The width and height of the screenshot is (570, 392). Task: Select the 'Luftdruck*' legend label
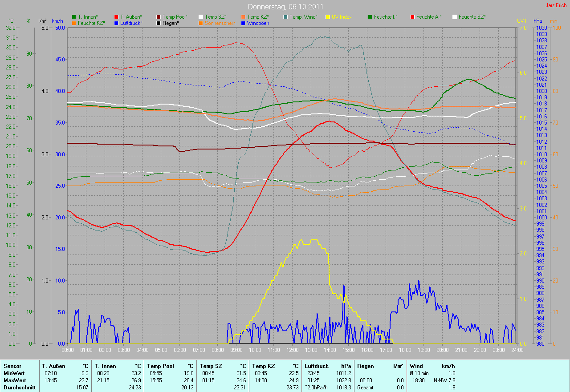click(131, 23)
